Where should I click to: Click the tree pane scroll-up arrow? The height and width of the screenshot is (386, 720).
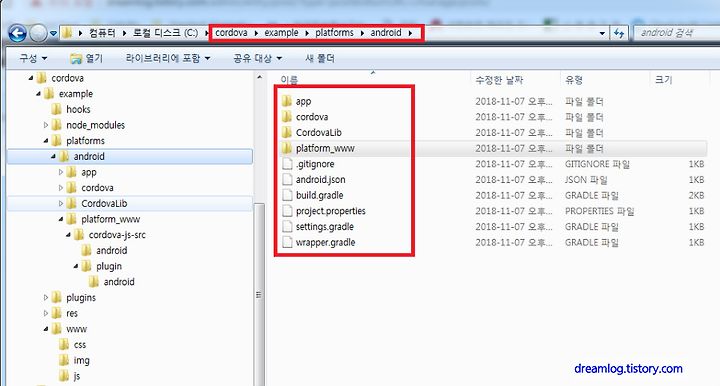259,77
